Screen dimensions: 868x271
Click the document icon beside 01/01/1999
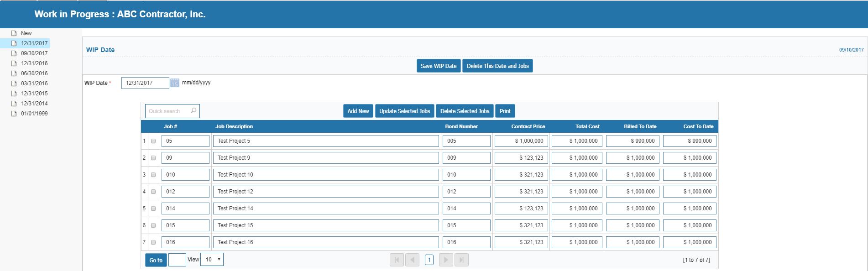[14, 114]
